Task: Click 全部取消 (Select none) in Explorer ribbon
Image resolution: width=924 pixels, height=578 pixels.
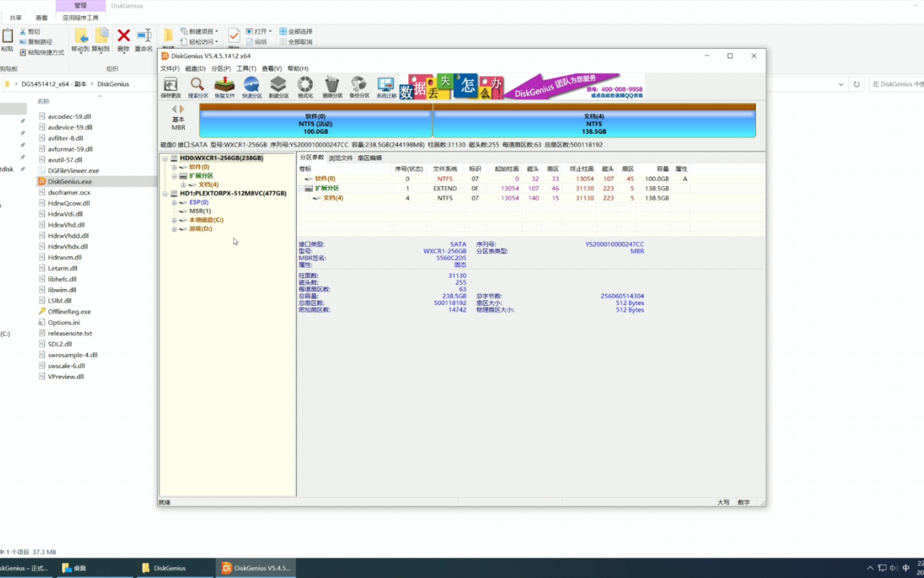Action: coord(296,42)
